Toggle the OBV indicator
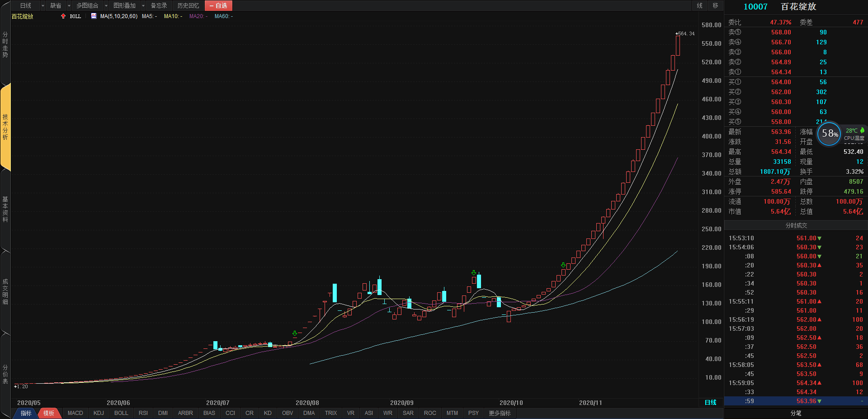The height and width of the screenshot is (419, 868). tap(288, 413)
